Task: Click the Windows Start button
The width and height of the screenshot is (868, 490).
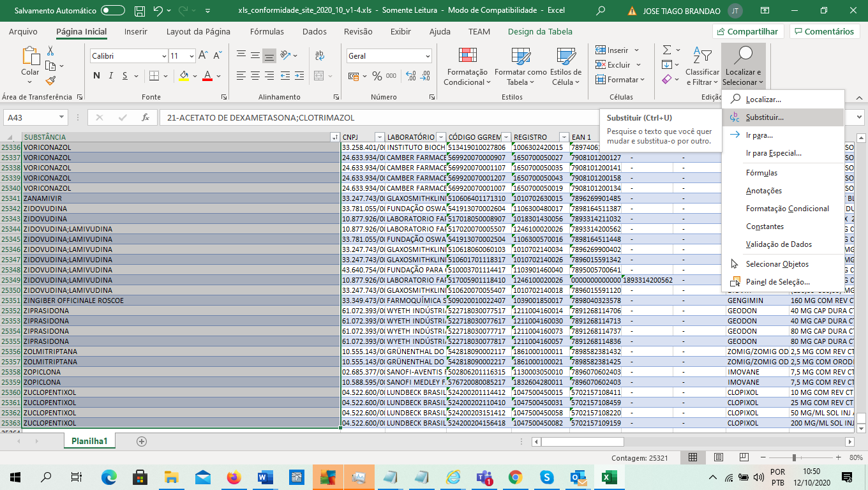Action: (15, 477)
